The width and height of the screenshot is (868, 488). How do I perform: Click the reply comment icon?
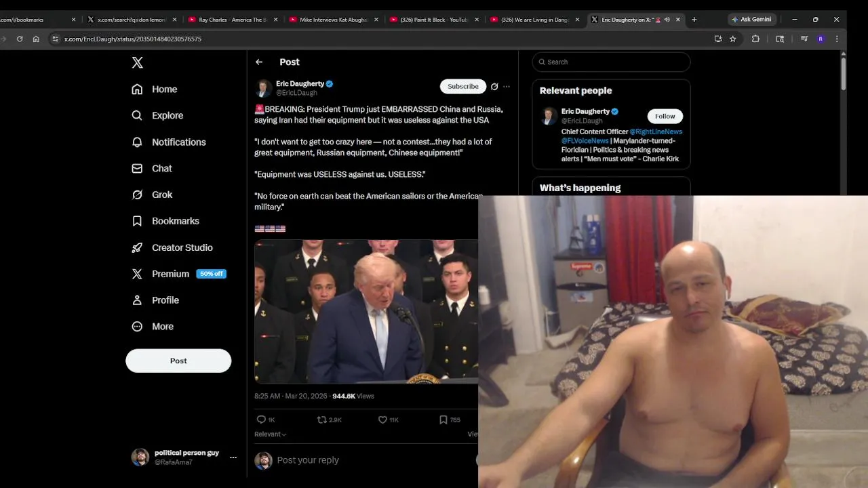pyautogui.click(x=261, y=420)
